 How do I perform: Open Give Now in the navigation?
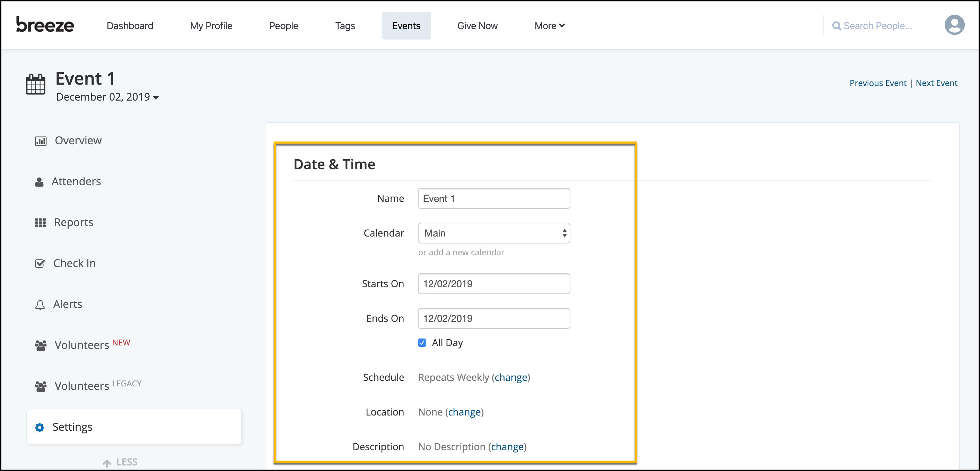pos(477,26)
